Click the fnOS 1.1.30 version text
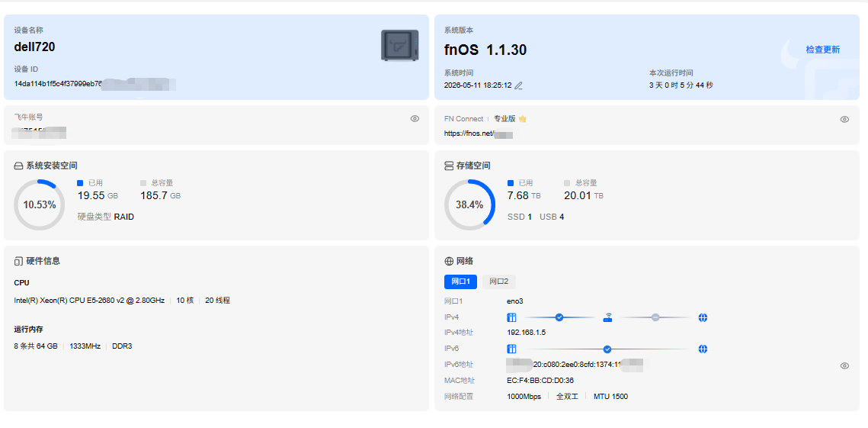868x428 pixels. pos(485,50)
